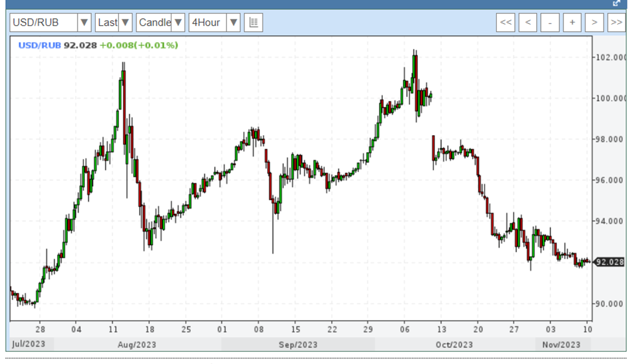Viewport: 630px width, 364px height.
Task: Click the 03 date tick on time axis
Action: [551, 330]
